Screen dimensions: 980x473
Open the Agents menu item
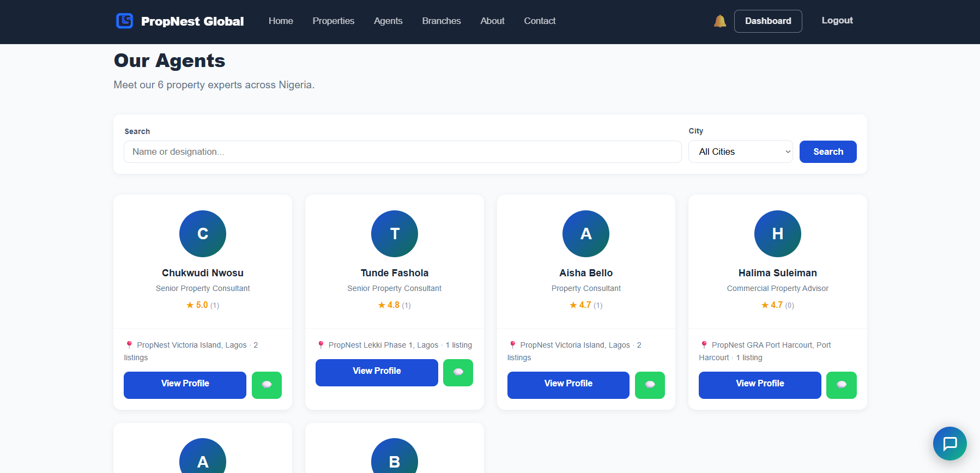pos(388,21)
